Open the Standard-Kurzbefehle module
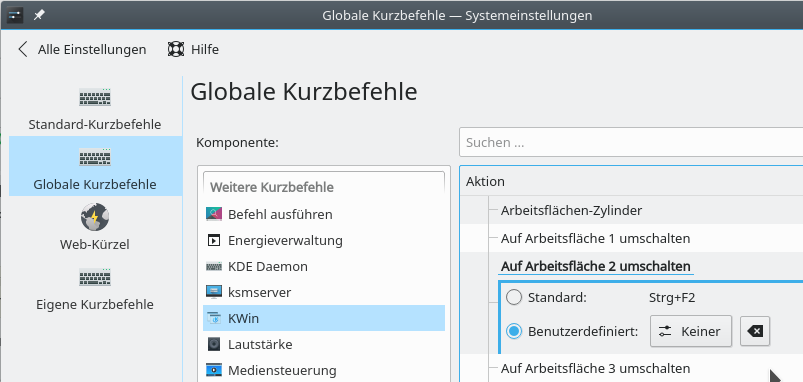Image resolution: width=803 pixels, height=382 pixels. pos(95,109)
